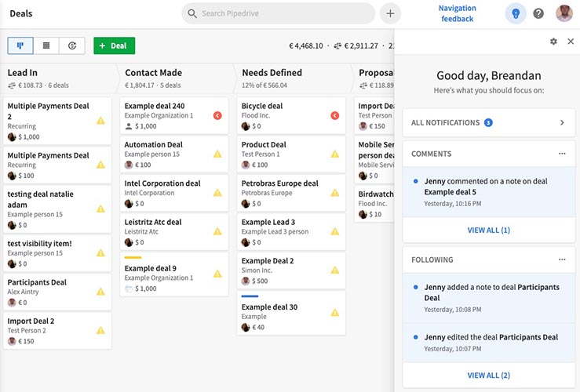The height and width of the screenshot is (392, 580).
Task: Click the yellow label on Example deal 9
Action: (133, 257)
